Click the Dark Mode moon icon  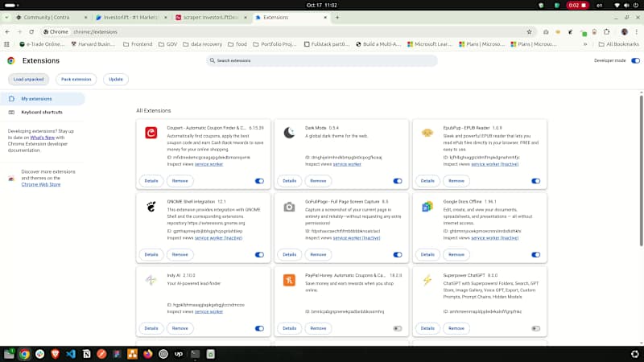[289, 133]
